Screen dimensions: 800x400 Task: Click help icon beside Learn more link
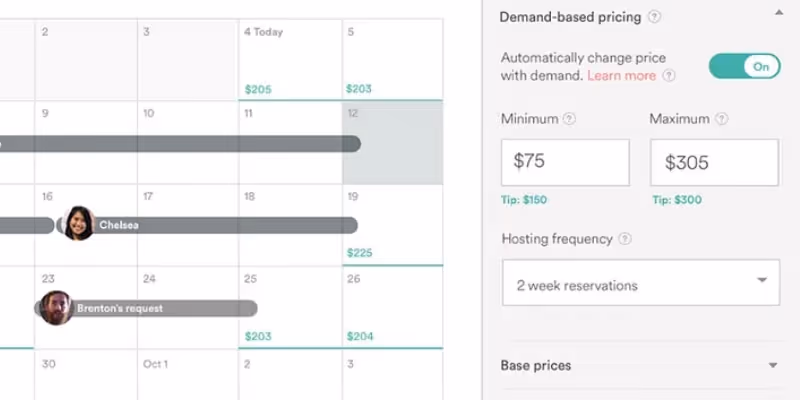point(669,76)
